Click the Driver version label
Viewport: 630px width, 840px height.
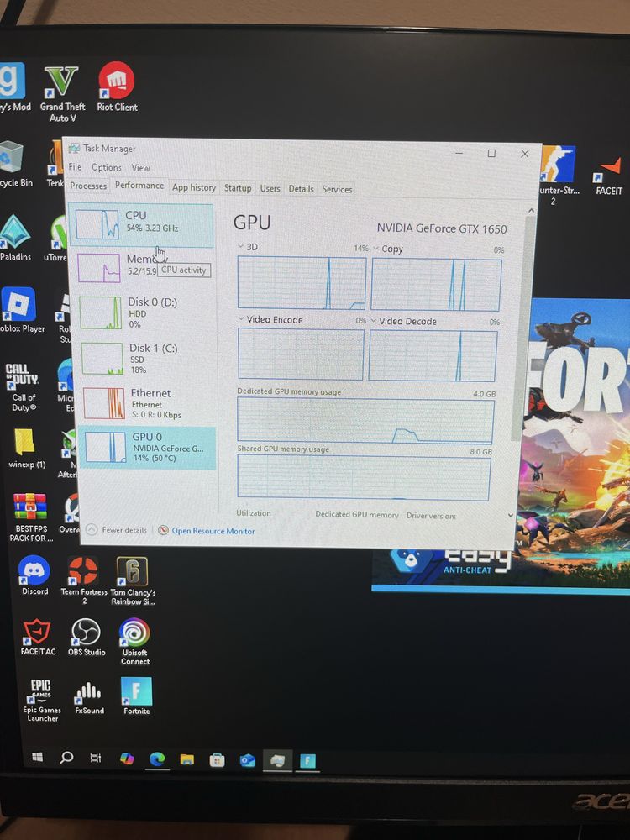pos(431,516)
